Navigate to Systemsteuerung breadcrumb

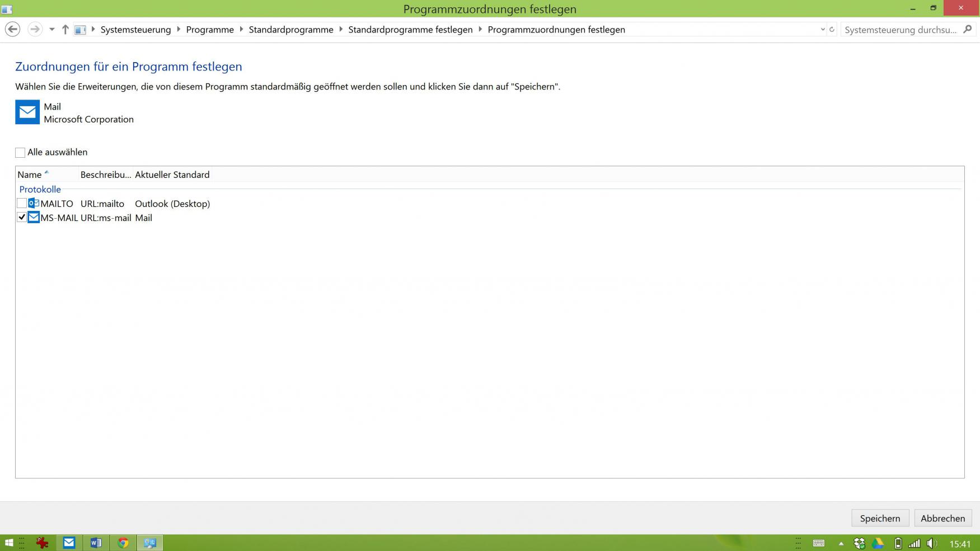135,30
